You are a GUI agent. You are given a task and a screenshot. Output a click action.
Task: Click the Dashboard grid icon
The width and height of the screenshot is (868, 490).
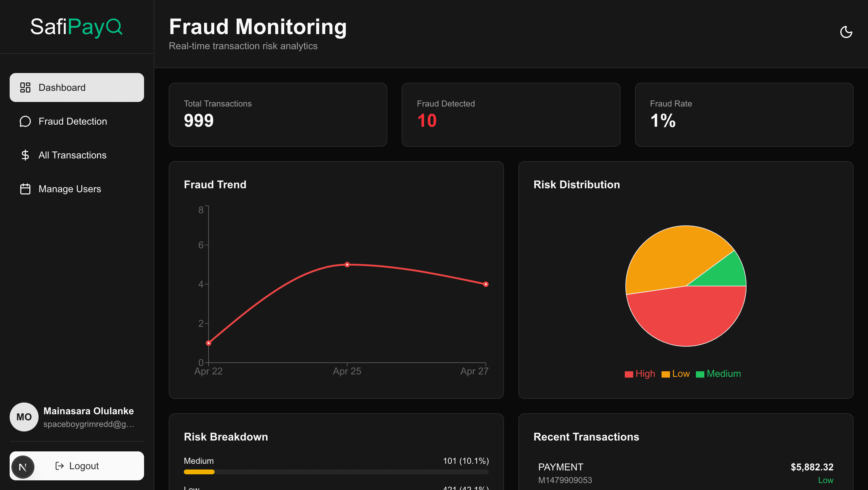click(25, 87)
